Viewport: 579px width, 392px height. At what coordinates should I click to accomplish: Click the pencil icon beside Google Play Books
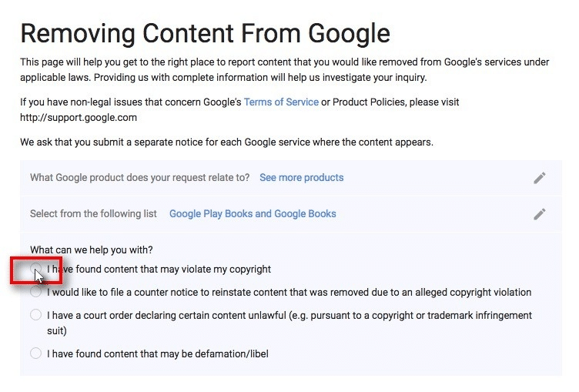540,214
